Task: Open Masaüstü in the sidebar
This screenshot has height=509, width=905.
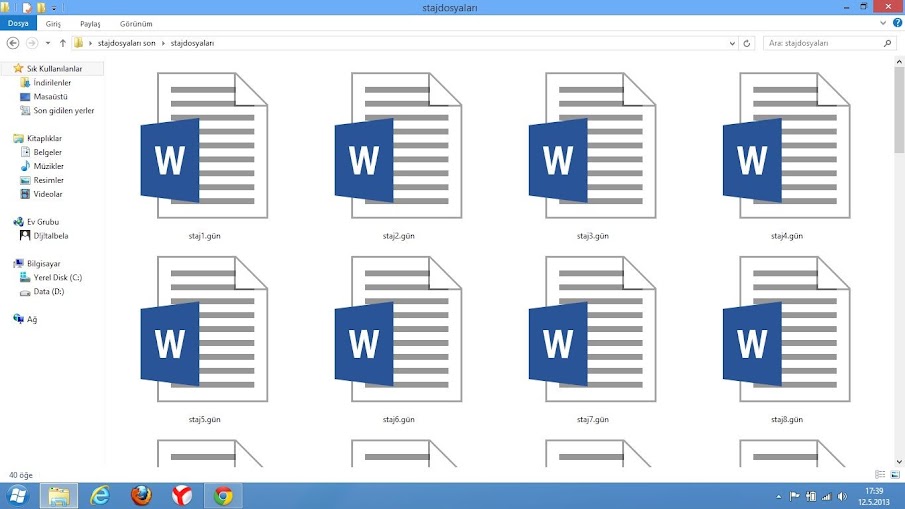Action: tap(50, 96)
